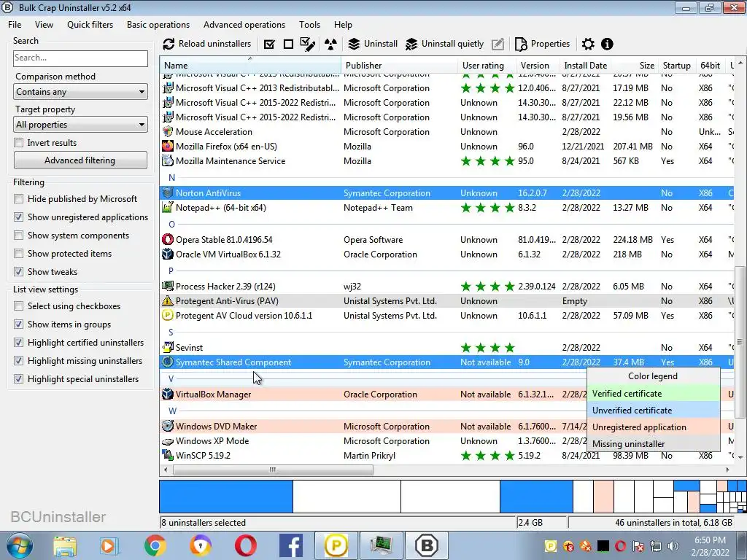Open Opera from the taskbar
Image resolution: width=747 pixels, height=560 pixels.
coord(245,545)
